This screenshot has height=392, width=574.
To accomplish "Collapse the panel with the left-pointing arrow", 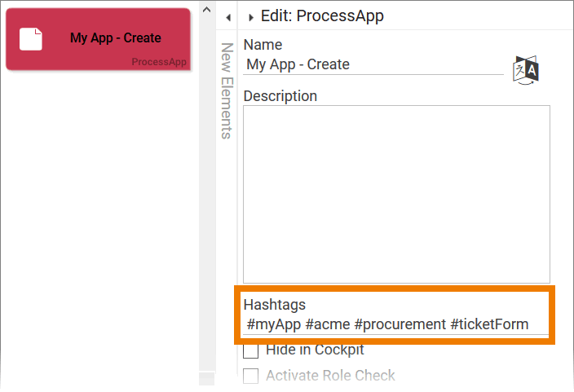I will (228, 17).
